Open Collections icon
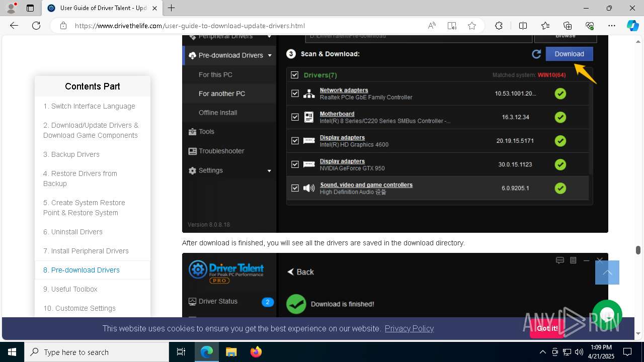This screenshot has height=362, width=644. click(x=568, y=26)
